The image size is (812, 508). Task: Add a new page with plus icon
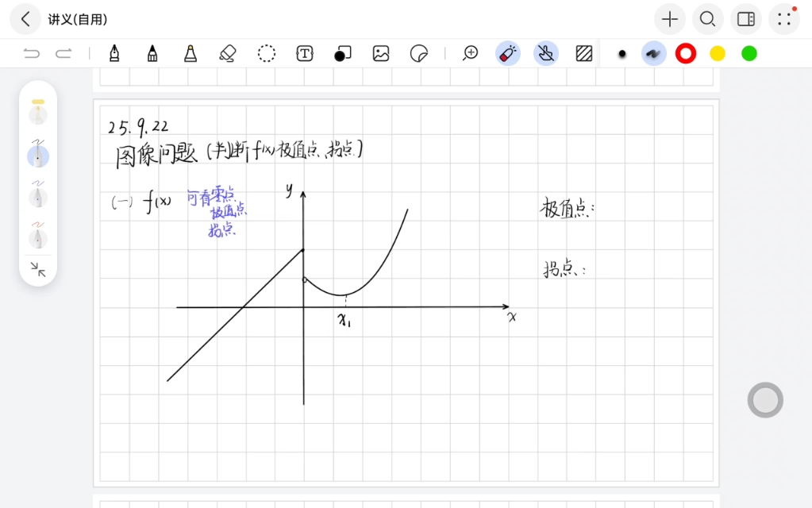[670, 19]
